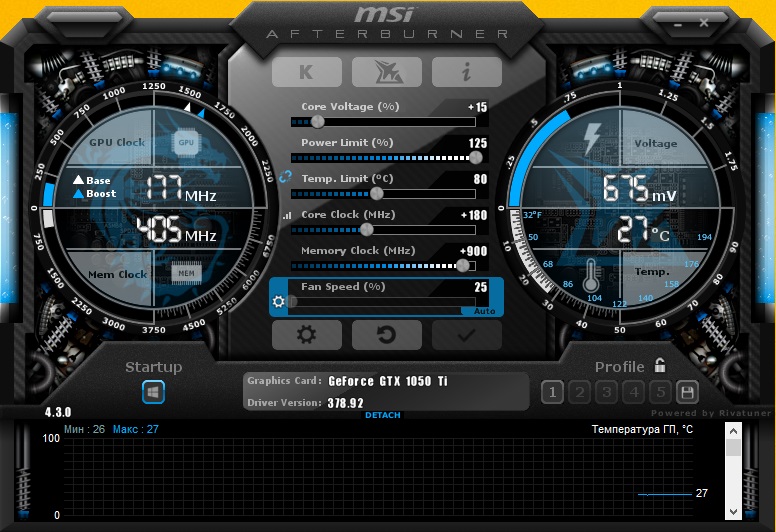Click the GPU chip icon
Screen dimensions: 776x532
tap(186, 143)
